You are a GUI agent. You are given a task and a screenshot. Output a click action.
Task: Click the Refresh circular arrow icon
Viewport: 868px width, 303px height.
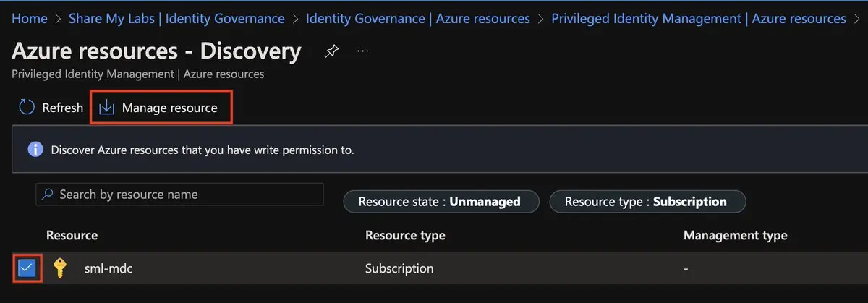[27, 108]
